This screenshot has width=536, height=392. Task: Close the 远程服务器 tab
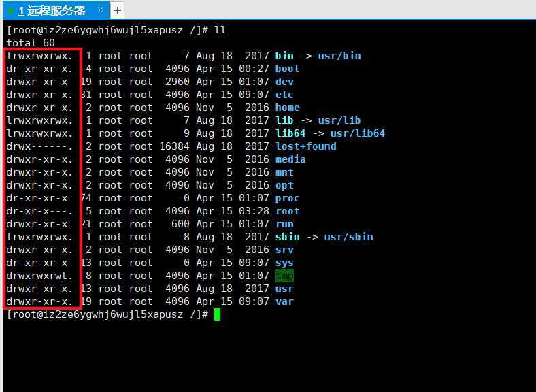pos(100,10)
